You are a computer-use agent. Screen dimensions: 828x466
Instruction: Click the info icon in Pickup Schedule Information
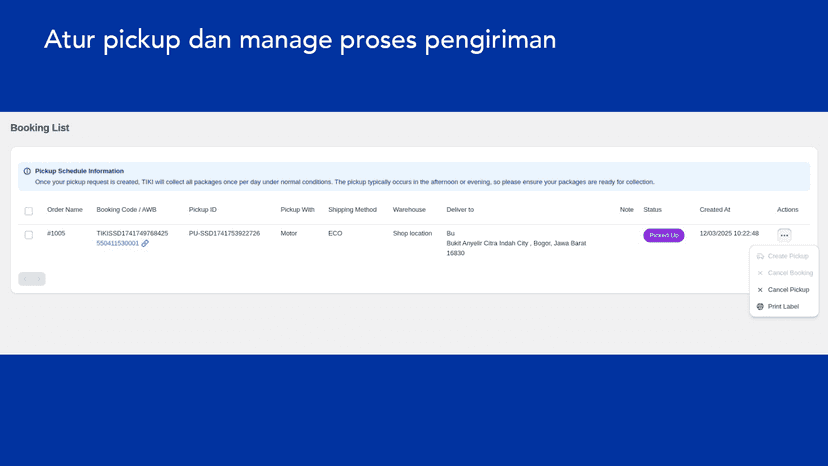[x=27, y=171]
